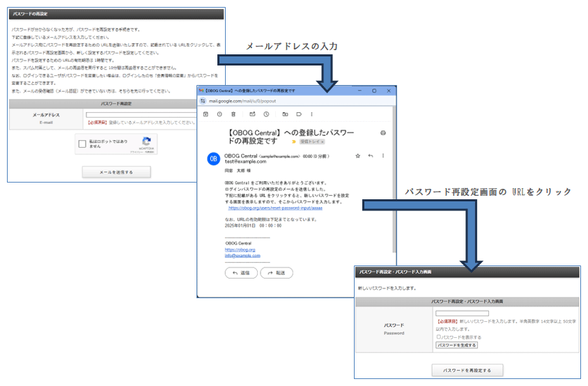Click the パスワードを生成する button
The width and height of the screenshot is (588, 386).
pyautogui.click(x=456, y=345)
